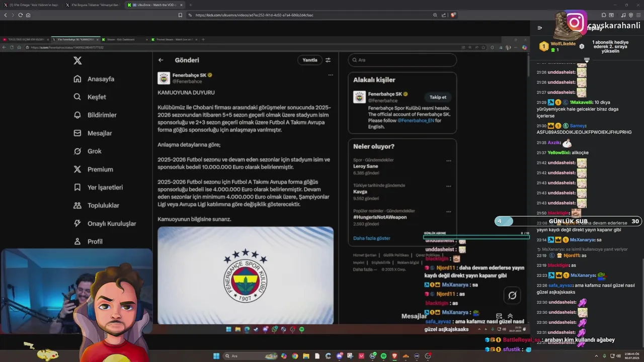Image resolution: width=644 pixels, height=362 pixels.
Task: Open Spotify from Windows taskbar
Action: pyautogui.click(x=383, y=356)
